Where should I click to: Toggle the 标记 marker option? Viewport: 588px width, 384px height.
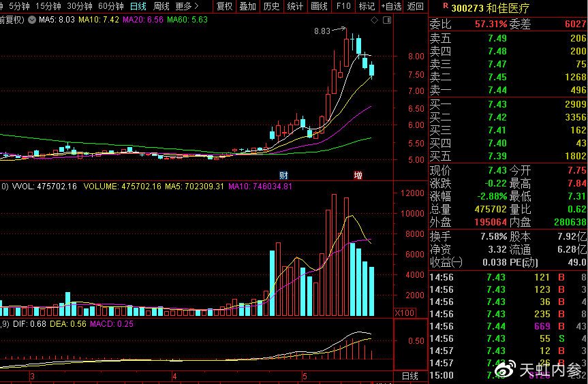coord(367,6)
